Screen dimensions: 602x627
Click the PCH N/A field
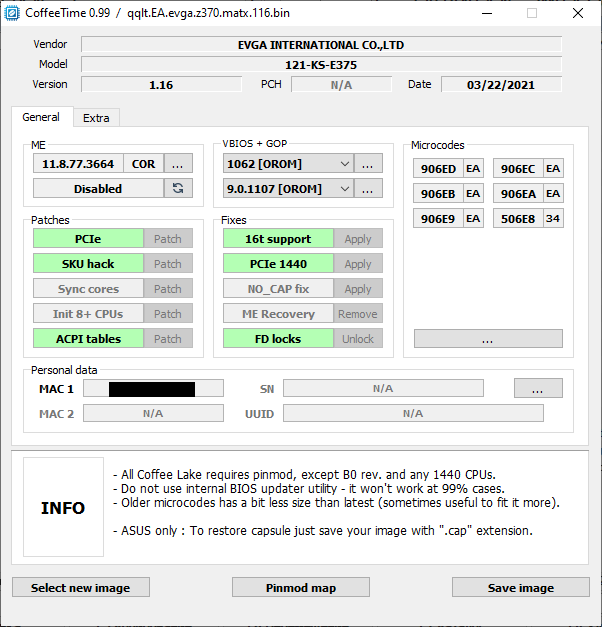[341, 84]
